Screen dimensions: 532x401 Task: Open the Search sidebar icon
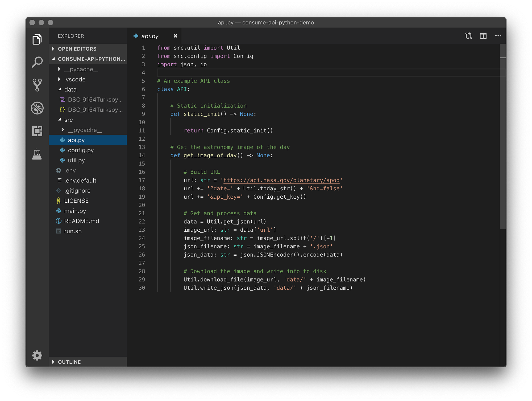point(37,62)
